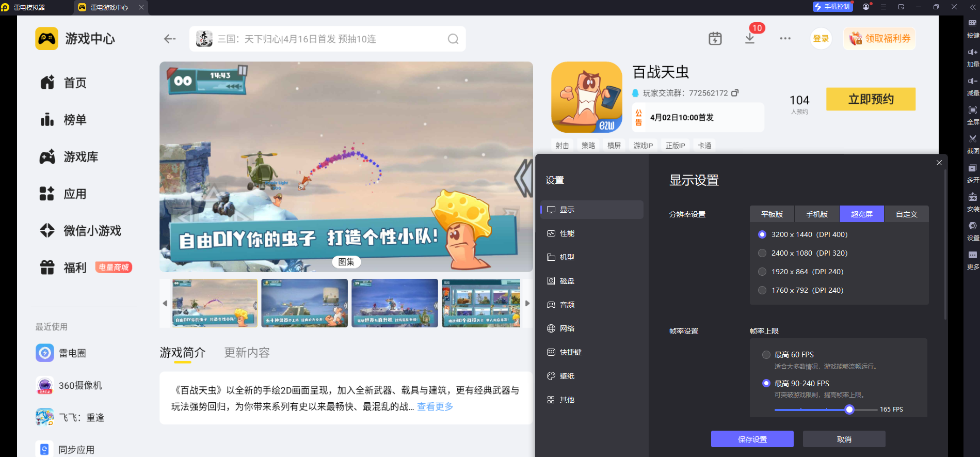980x457 pixels.
Task: Click the 保存设置 button
Action: [752, 439]
